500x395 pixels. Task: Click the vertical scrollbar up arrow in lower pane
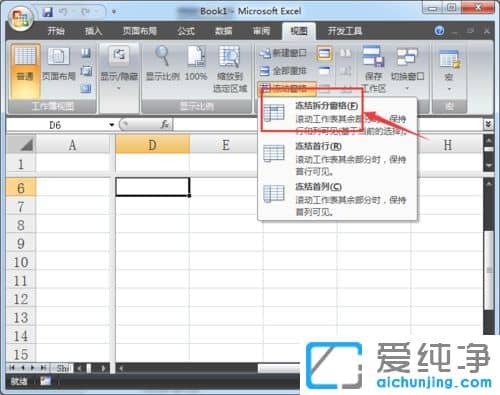click(x=489, y=184)
